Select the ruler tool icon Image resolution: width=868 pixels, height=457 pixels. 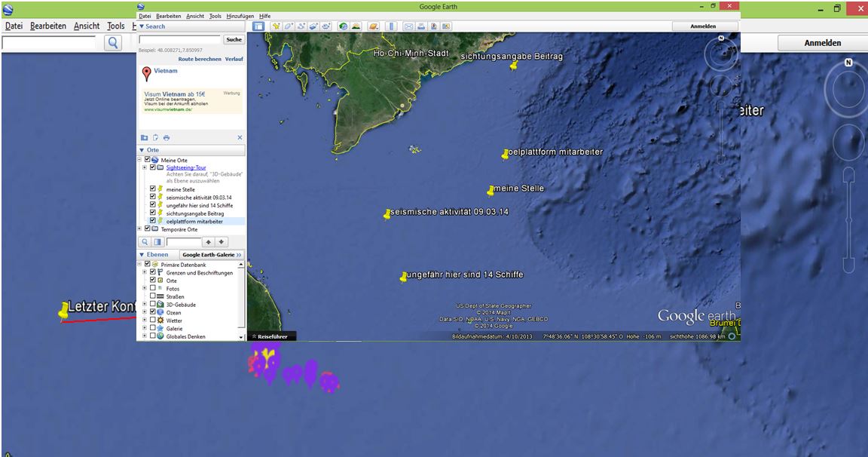391,26
